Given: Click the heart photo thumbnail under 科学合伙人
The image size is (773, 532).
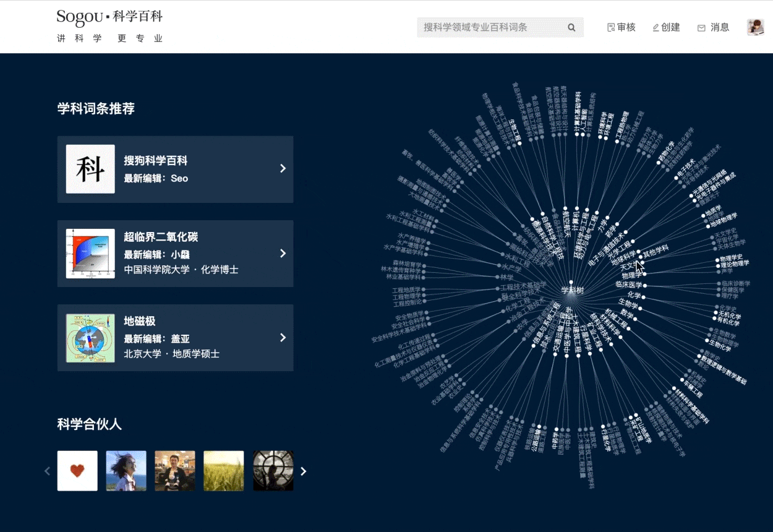Looking at the screenshot, I should (77, 471).
